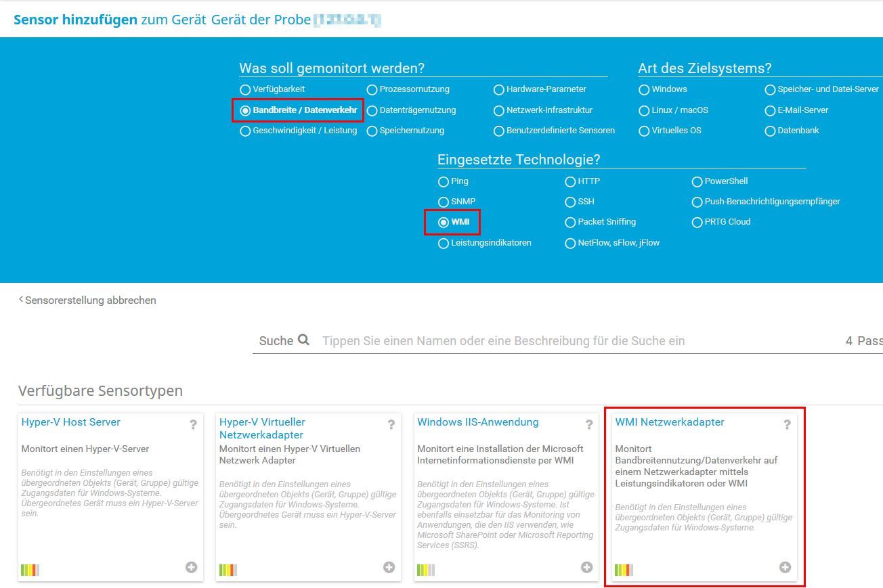Click question mark on Hyper-V Virtueller Netzwerkadapter card
This screenshot has width=883, height=588.
pyautogui.click(x=391, y=425)
